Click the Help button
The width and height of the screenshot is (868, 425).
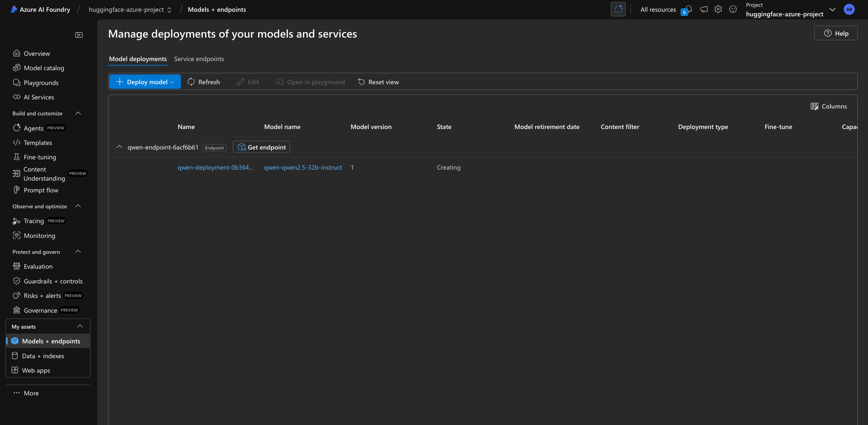835,33
